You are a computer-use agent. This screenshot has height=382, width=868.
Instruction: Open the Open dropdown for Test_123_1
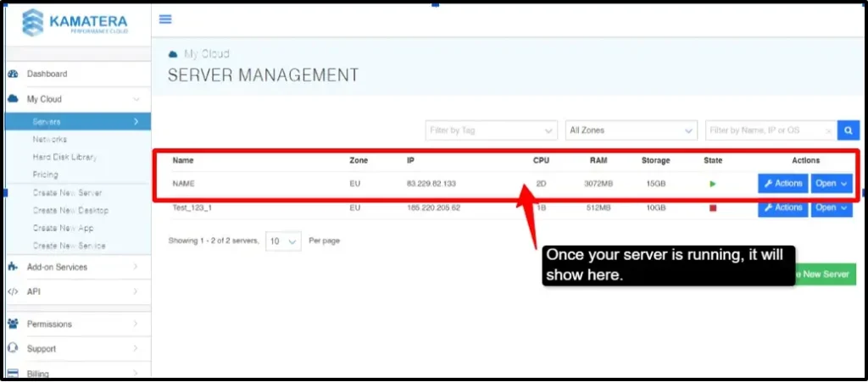pyautogui.click(x=832, y=208)
